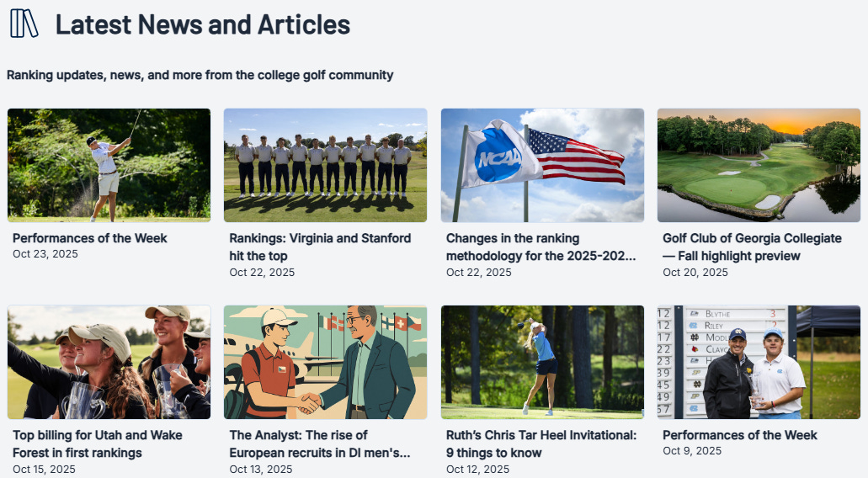This screenshot has width=868, height=478.
Task: Click the Oct 20, 2025 date label
Action: [x=695, y=272]
